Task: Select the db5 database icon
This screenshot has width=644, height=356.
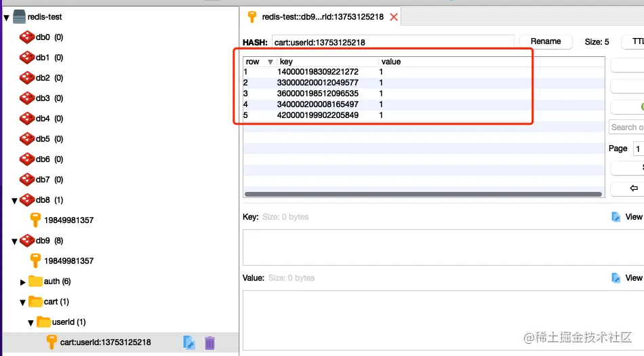Action: click(x=26, y=139)
